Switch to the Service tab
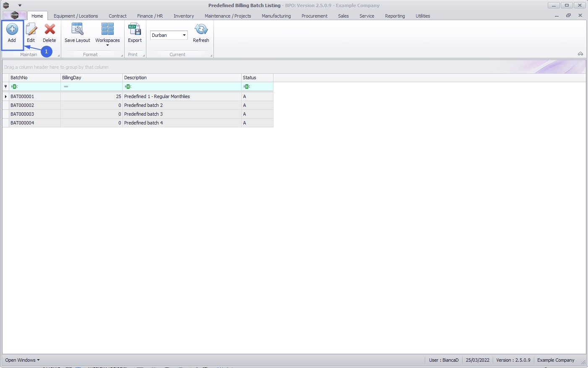 point(367,16)
